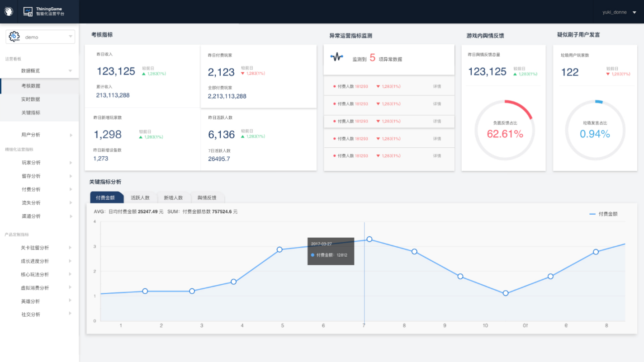Image resolution: width=644 pixels, height=362 pixels.
Task: Switch to the 新增人数 tab
Action: [x=173, y=197]
